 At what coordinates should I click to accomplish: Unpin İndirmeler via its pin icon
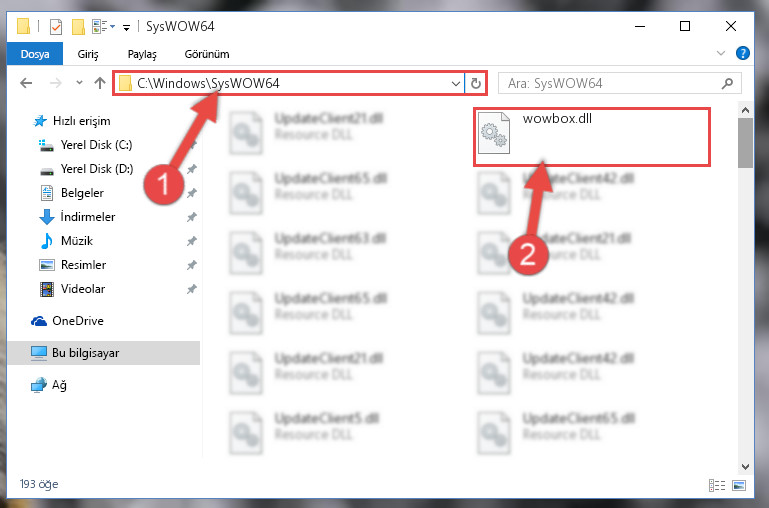click(191, 217)
